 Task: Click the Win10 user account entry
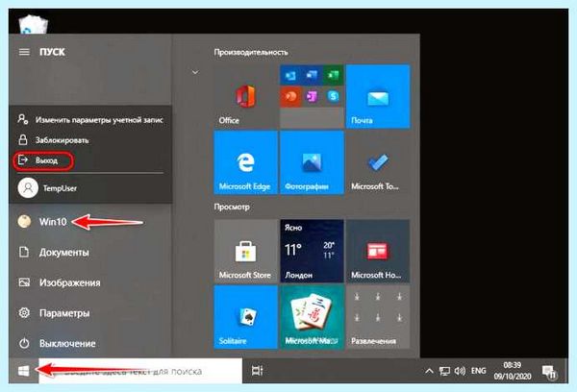click(89, 222)
